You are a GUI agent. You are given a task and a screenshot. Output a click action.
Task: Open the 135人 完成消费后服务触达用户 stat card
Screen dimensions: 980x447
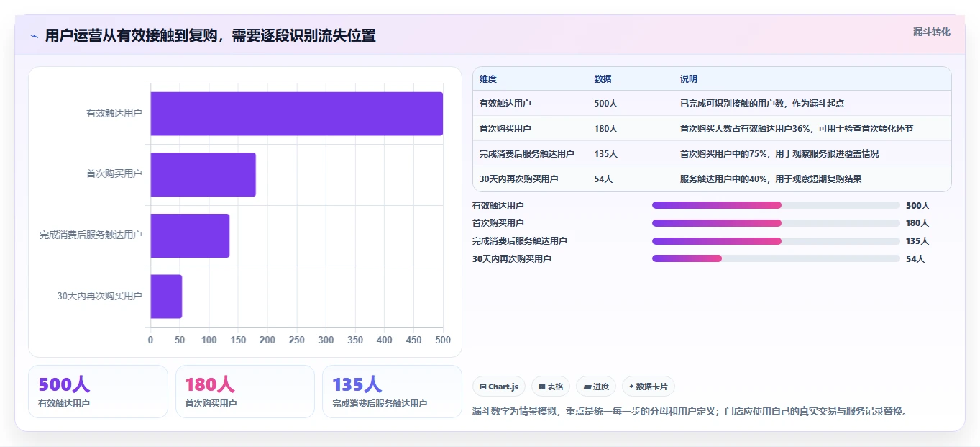tap(392, 392)
